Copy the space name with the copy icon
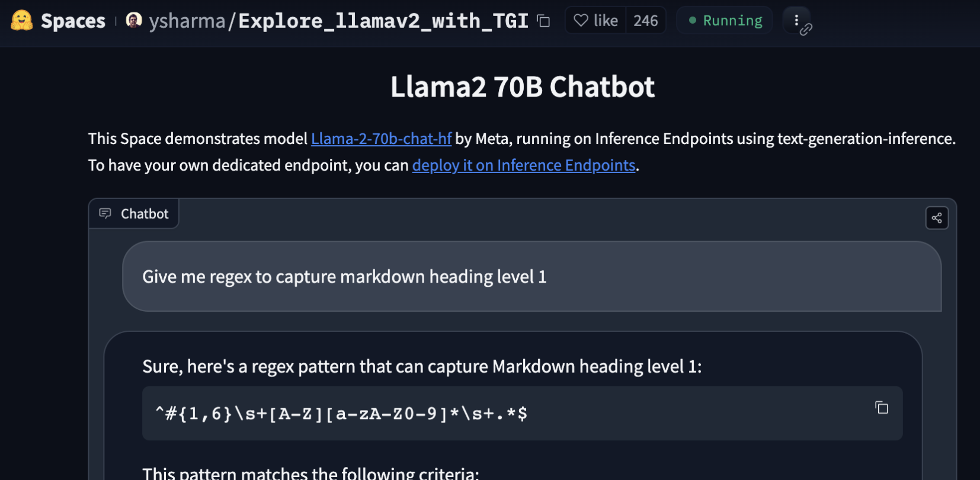The image size is (980, 480). click(543, 21)
